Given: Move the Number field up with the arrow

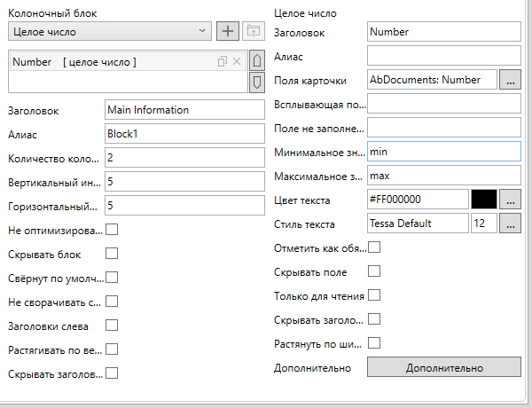Looking at the screenshot, I should coord(257,61).
